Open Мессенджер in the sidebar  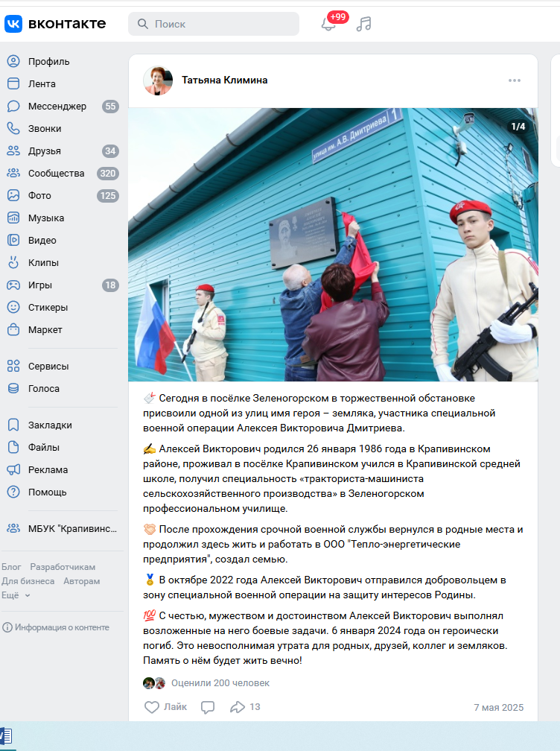point(57,107)
